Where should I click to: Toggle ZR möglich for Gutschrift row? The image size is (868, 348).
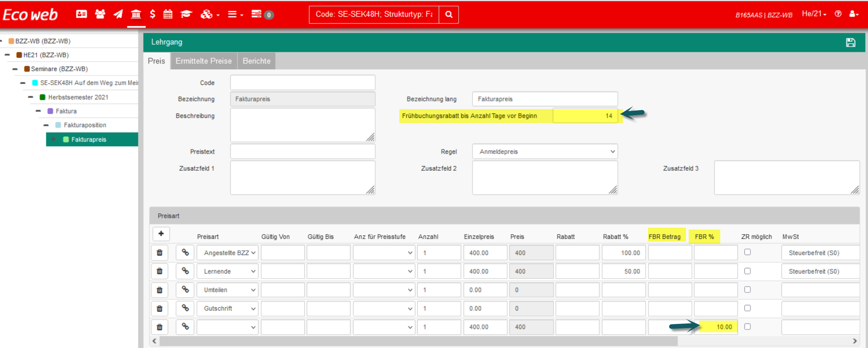point(748,308)
